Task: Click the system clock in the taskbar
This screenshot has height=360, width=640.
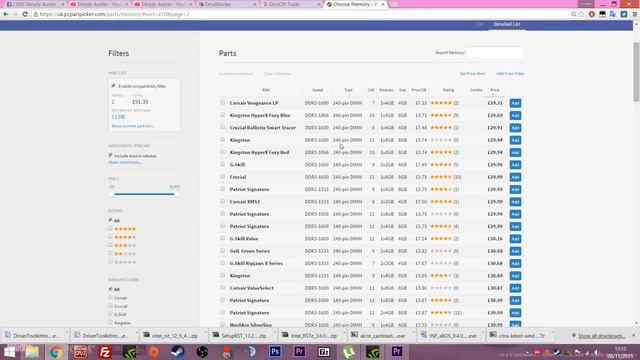Action: coord(620,352)
